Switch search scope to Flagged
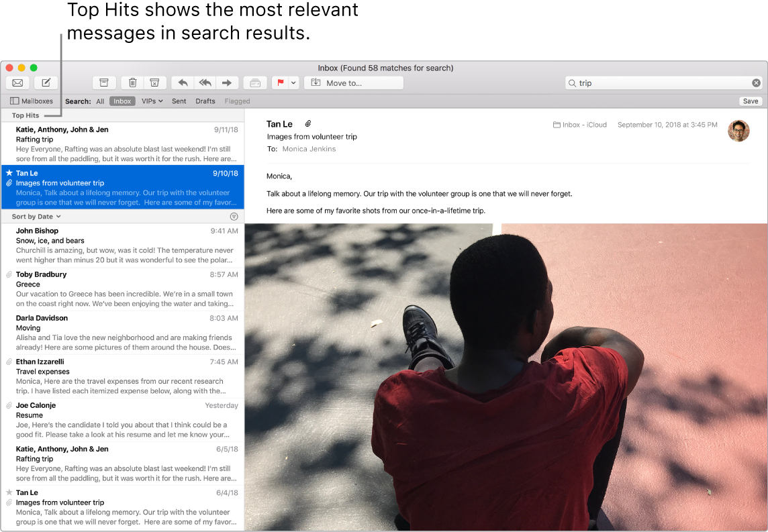 click(237, 101)
